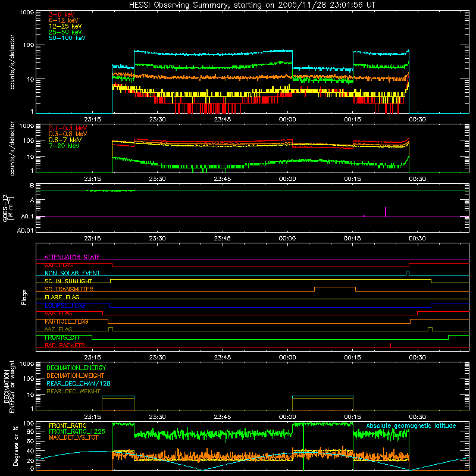
Task: Click the 0.8-7 MeV legend entry
Action: 65,140
